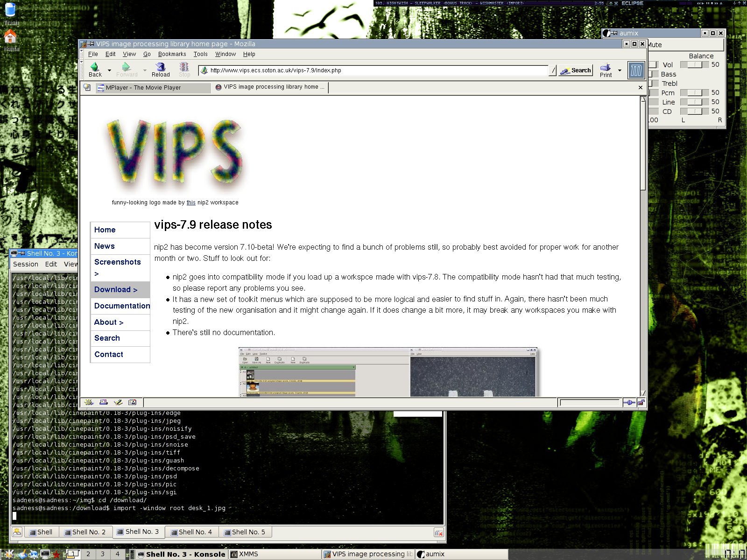This screenshot has width=747, height=560.
Task: Launch the terminal icon in the panel
Action: [45, 554]
